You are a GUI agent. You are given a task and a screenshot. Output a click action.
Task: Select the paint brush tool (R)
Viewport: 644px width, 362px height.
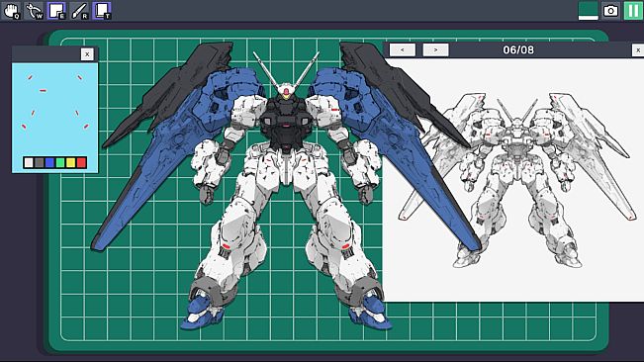click(x=79, y=11)
